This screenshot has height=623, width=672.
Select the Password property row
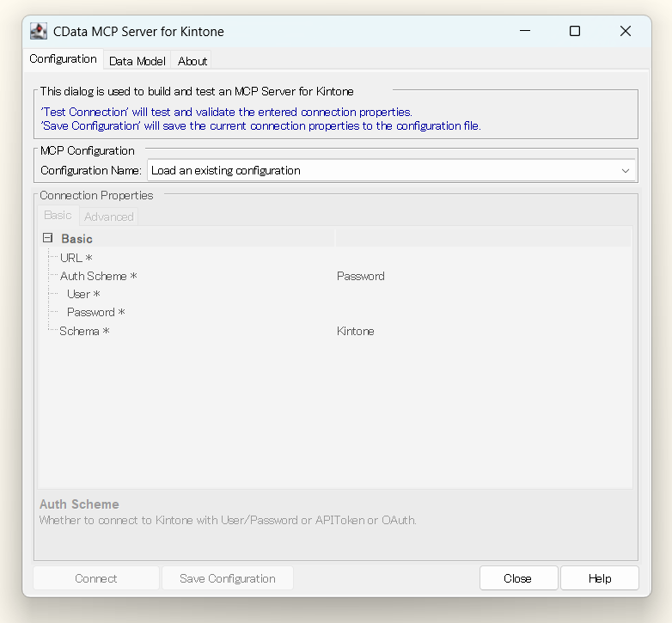coord(335,312)
